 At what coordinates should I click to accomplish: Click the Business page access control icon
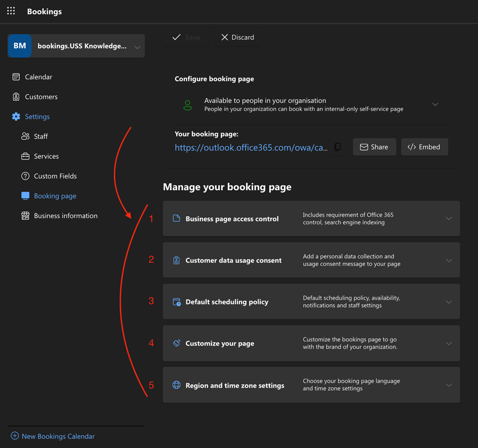176,218
